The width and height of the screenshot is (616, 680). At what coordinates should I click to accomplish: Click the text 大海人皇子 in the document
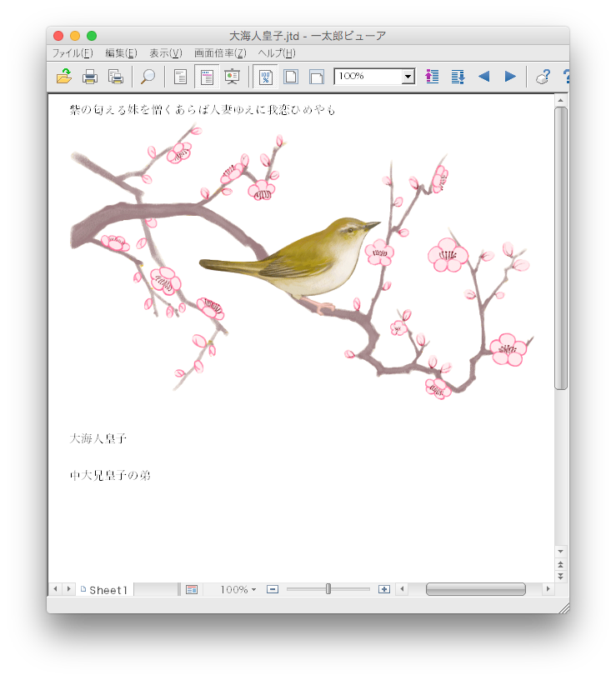[98, 438]
